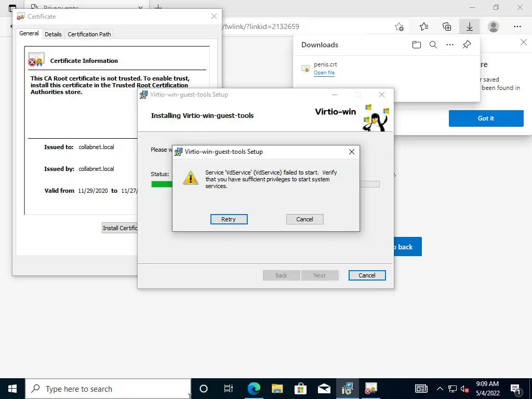The height and width of the screenshot is (399, 532).
Task: Cancel the VdService error dialog
Action: [304, 219]
